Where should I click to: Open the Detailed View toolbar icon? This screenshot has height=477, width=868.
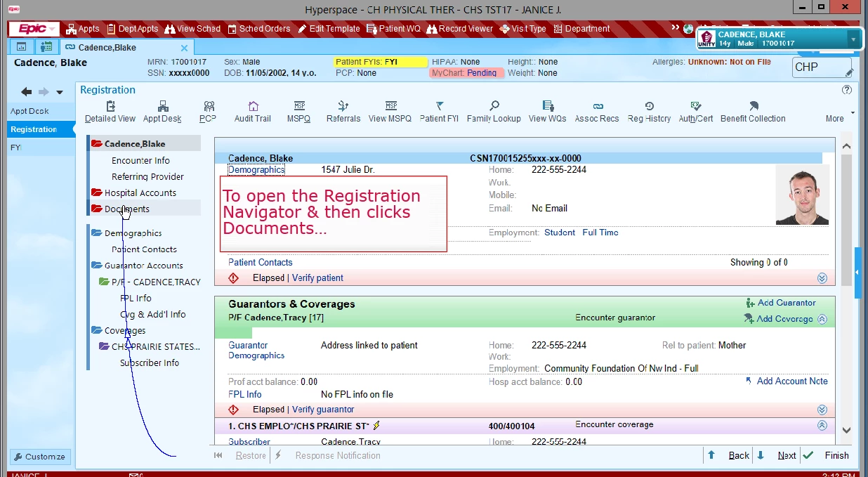click(x=110, y=112)
